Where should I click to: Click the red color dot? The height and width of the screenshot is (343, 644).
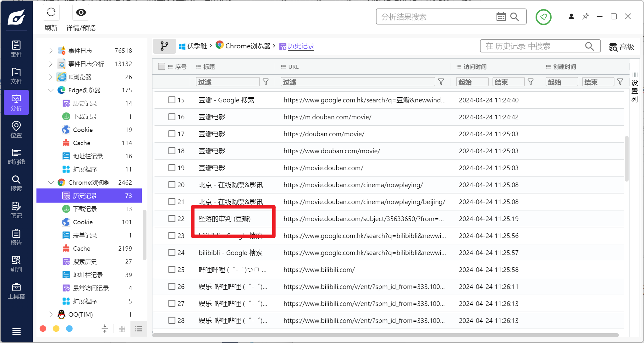[43, 329]
